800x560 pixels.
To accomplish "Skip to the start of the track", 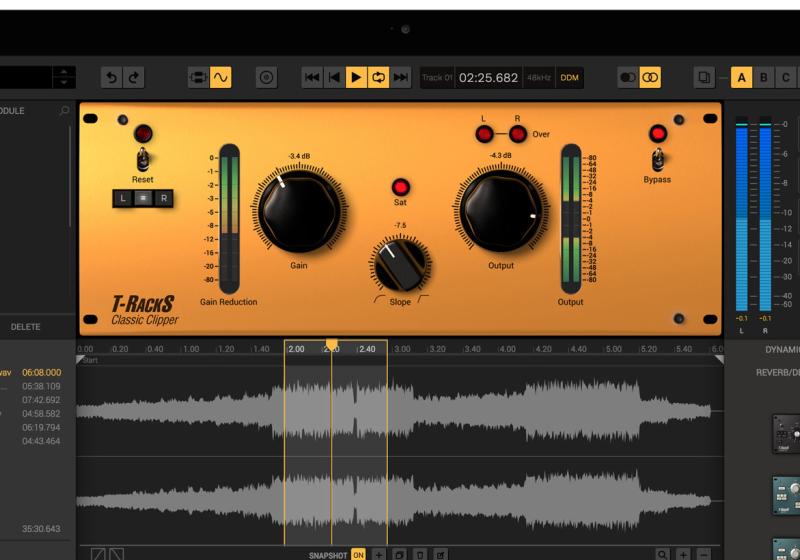I will coord(312,77).
